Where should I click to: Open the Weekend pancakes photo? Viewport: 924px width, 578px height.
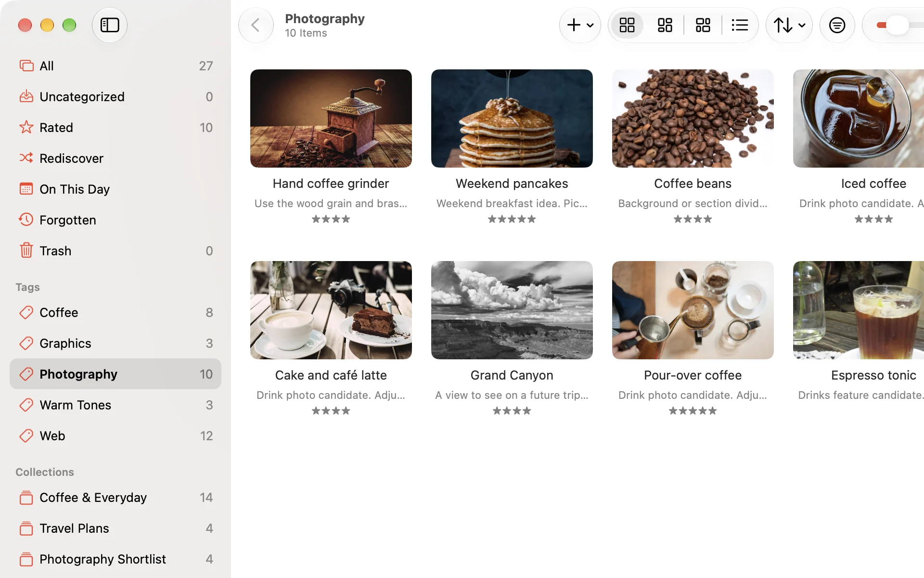[512, 118]
